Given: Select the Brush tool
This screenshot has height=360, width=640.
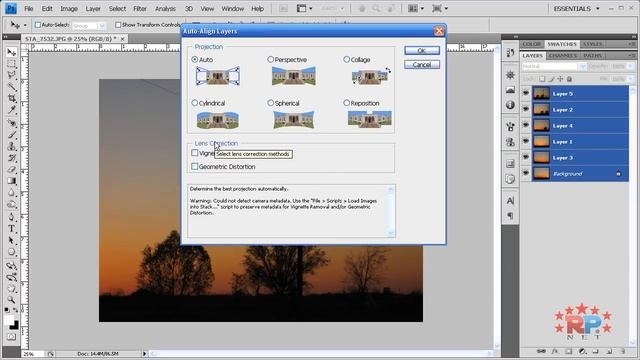Looking at the screenshot, I should click(x=11, y=135).
